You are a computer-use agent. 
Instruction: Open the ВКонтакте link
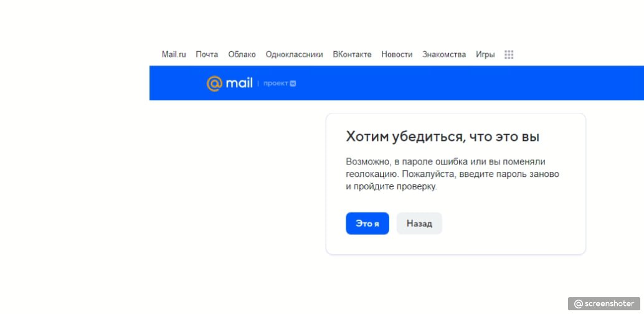[352, 54]
